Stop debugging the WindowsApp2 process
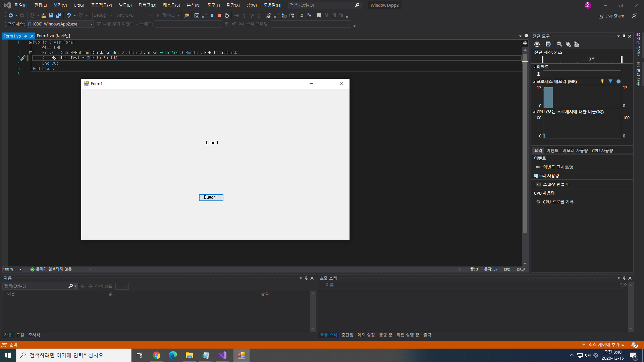The width and height of the screenshot is (644, 362). 219,15
